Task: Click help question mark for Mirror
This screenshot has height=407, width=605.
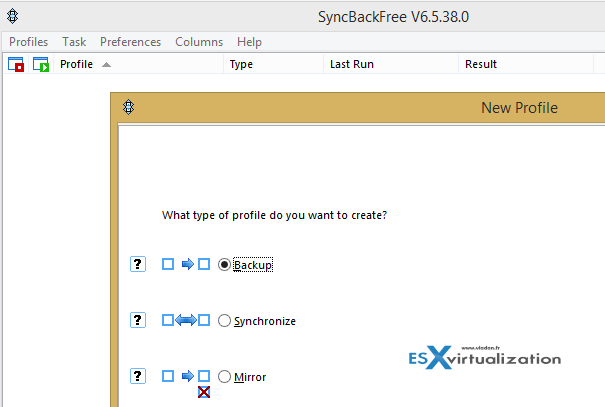Action: point(138,376)
